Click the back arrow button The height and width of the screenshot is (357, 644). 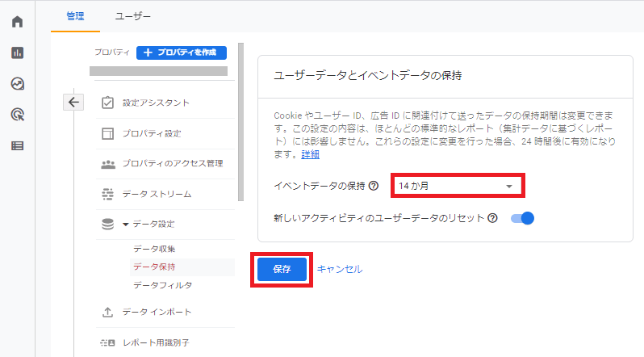point(73,102)
